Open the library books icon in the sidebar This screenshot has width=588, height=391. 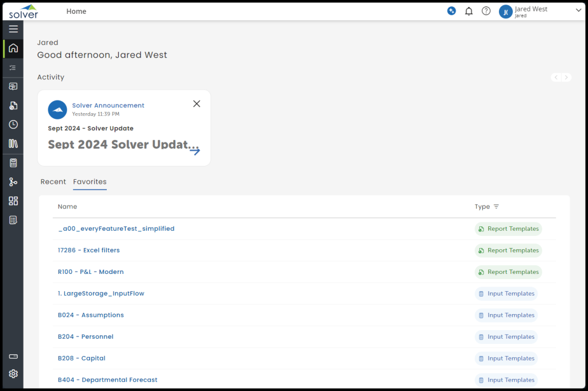(13, 144)
